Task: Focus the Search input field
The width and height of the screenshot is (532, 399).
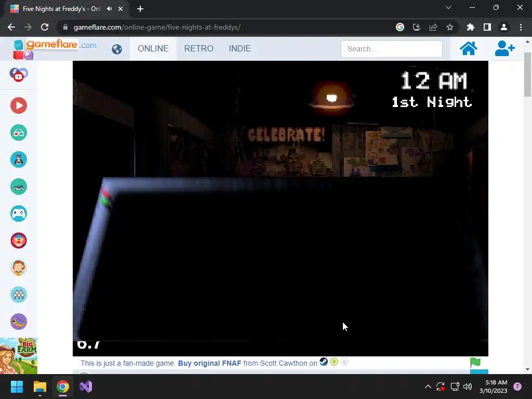Action: [392, 49]
